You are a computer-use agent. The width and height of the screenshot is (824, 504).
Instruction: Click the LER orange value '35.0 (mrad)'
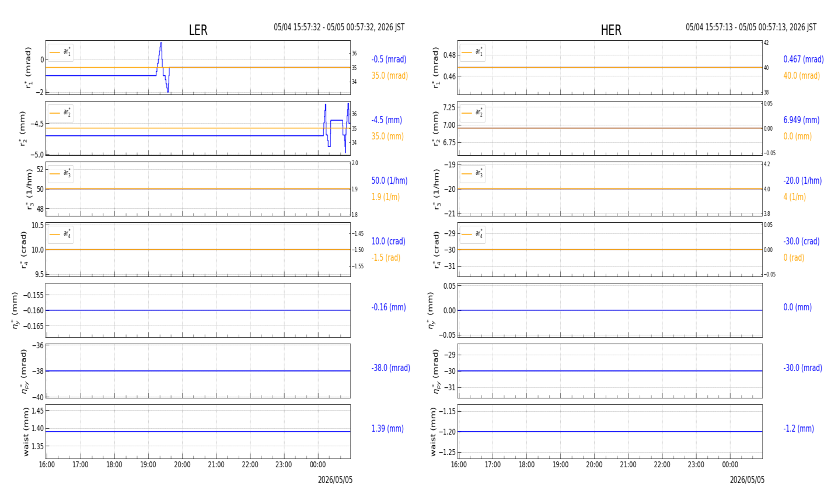coord(390,76)
